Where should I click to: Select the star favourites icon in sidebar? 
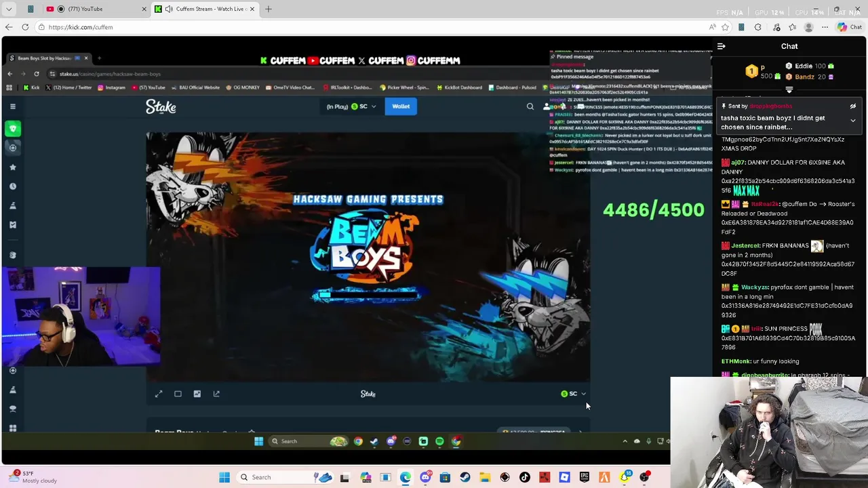tap(13, 167)
